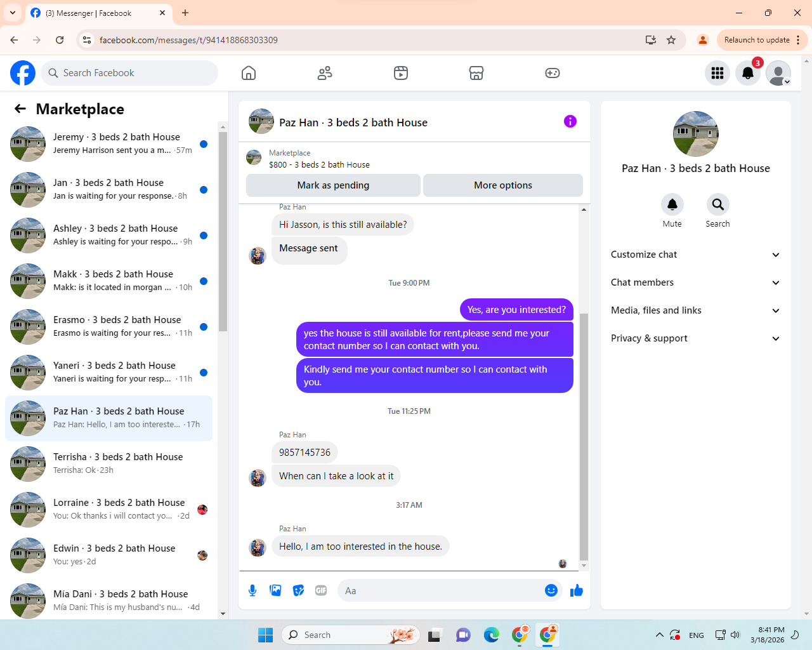The height and width of the screenshot is (650, 812).
Task: Open Microsoft Edge from taskbar
Action: pyautogui.click(x=492, y=635)
